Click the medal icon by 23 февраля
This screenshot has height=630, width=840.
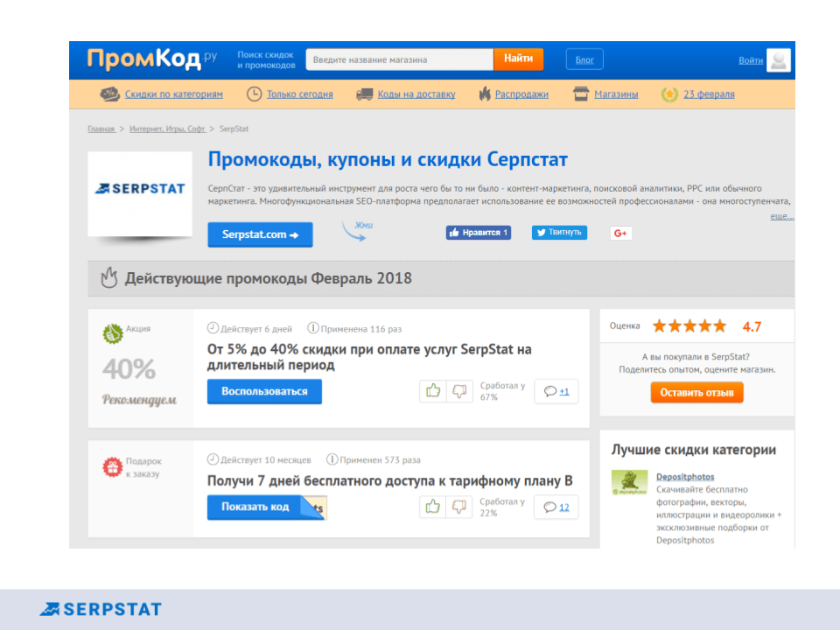[669, 94]
